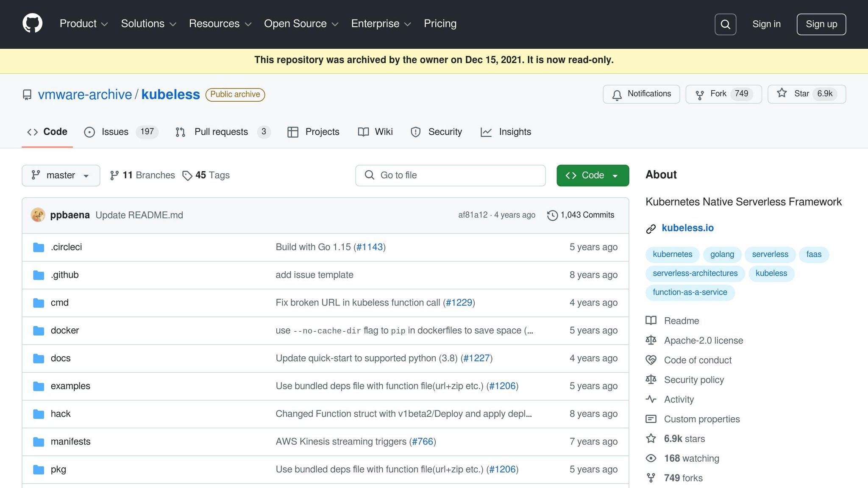Click the repository icon before vmware-archive
This screenshot has height=488, width=868.
[x=27, y=95]
